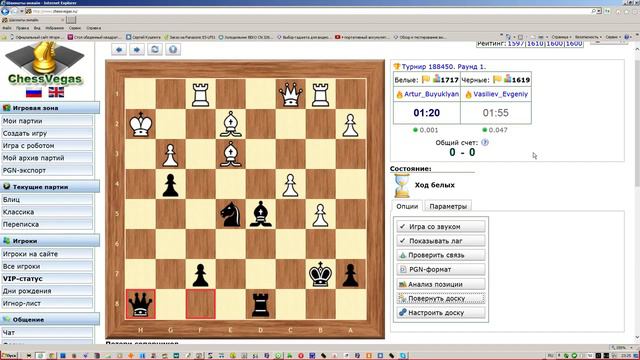
Task: Open Дни рождения in the sidebar
Action: 47,291
